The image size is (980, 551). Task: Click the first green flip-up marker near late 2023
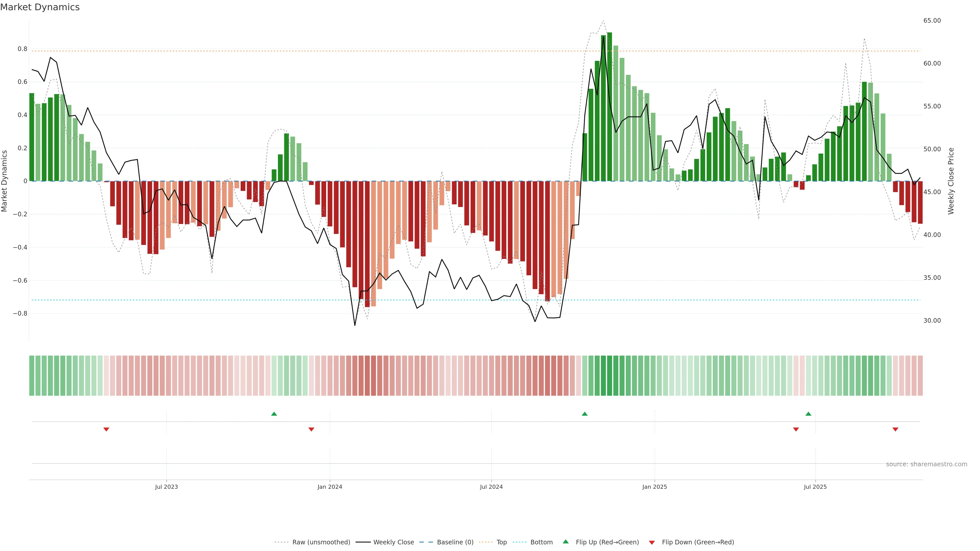274,414
